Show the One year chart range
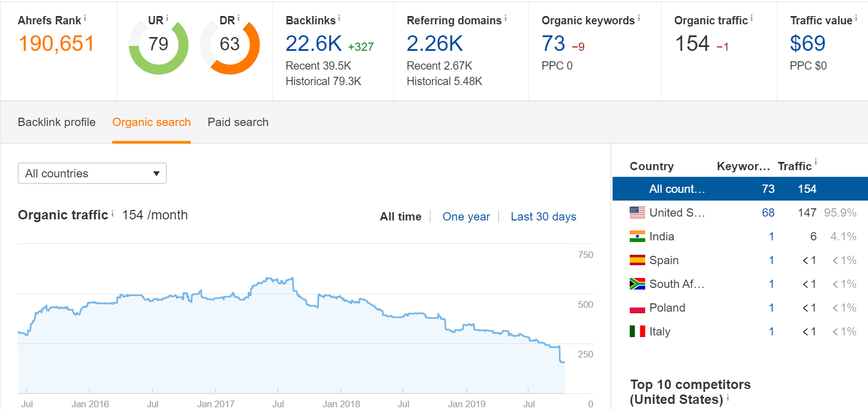 466,217
